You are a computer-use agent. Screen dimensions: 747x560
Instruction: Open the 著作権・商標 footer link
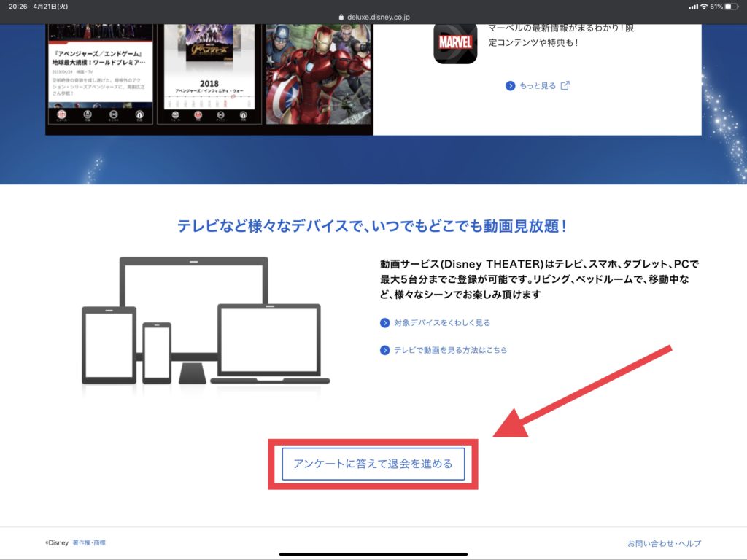coord(89,542)
